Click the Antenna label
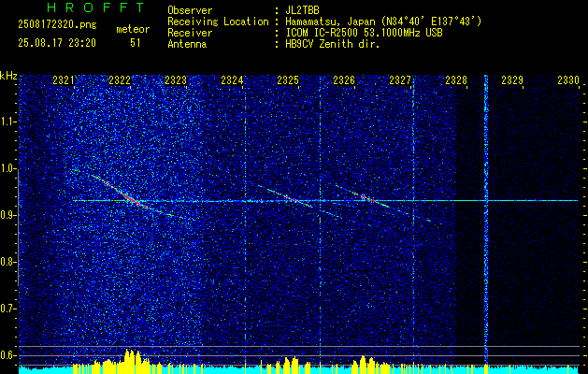Viewport: 588px width, 374px height. click(187, 44)
